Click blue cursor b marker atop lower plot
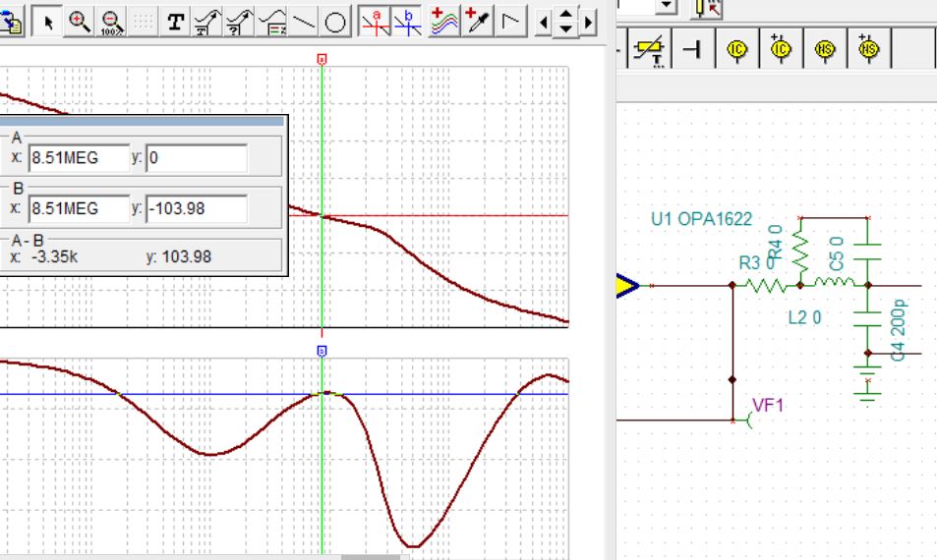 pyautogui.click(x=322, y=351)
